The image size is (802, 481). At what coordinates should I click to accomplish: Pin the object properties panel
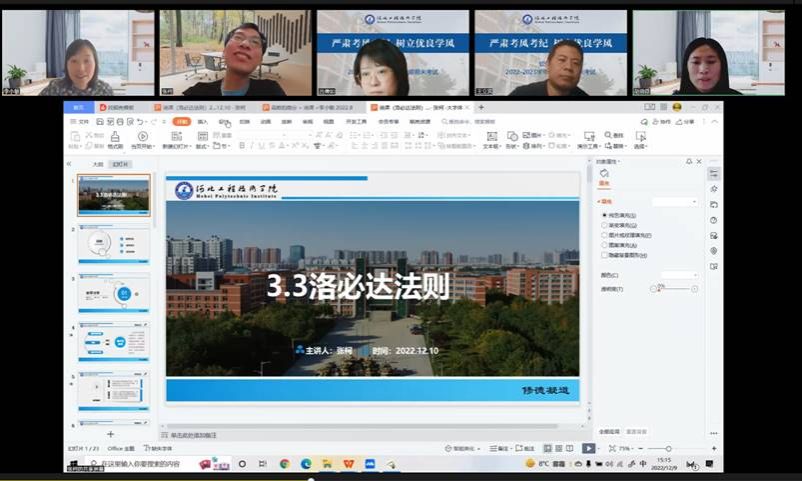point(689,161)
